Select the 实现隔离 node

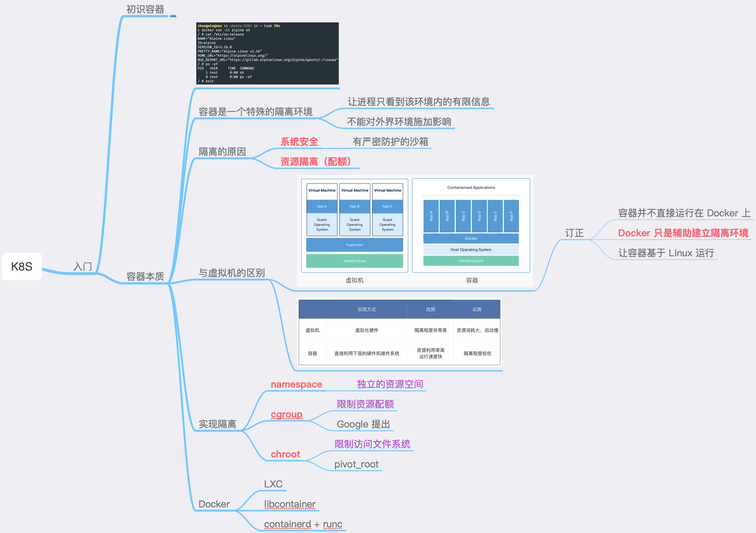coord(217,424)
